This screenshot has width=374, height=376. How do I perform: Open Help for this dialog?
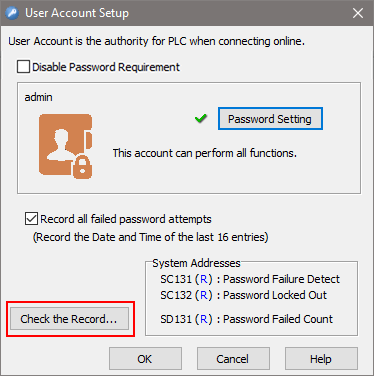[321, 359]
